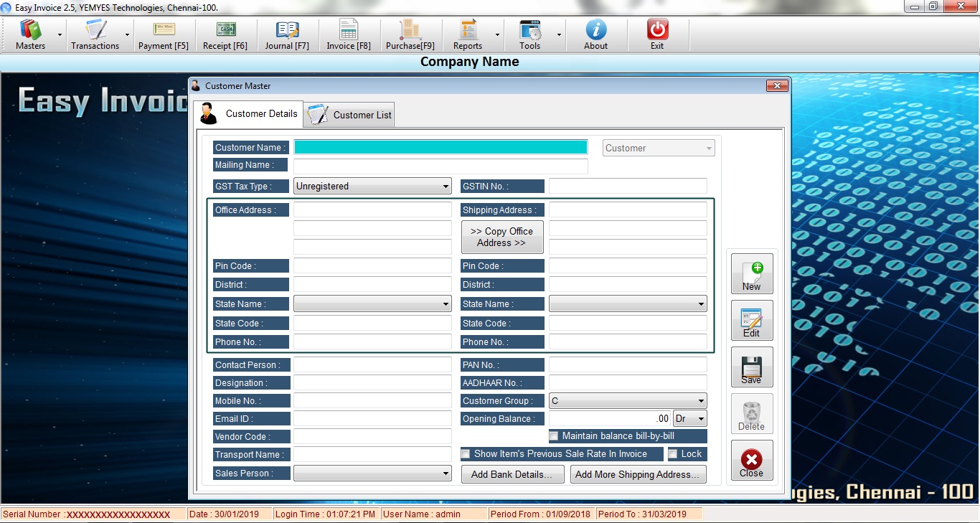The image size is (980, 523).
Task: Click the Copy Office Address button
Action: point(501,237)
